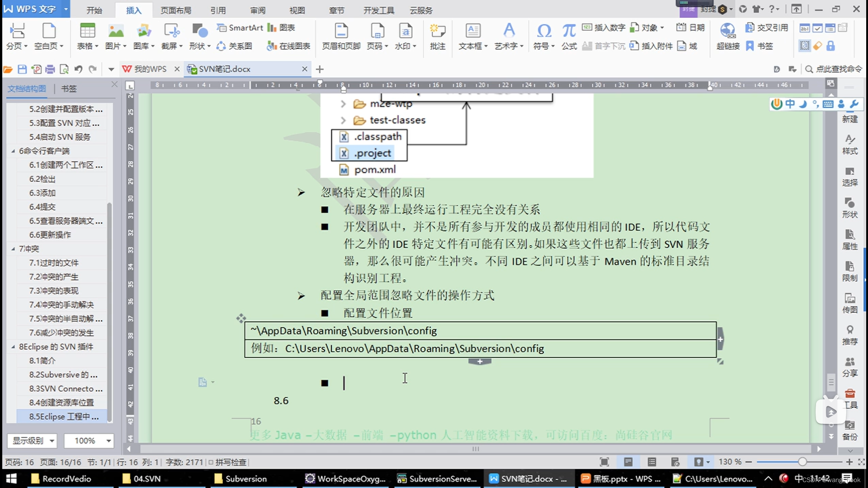Insert a symbol with 符号

coord(544,36)
